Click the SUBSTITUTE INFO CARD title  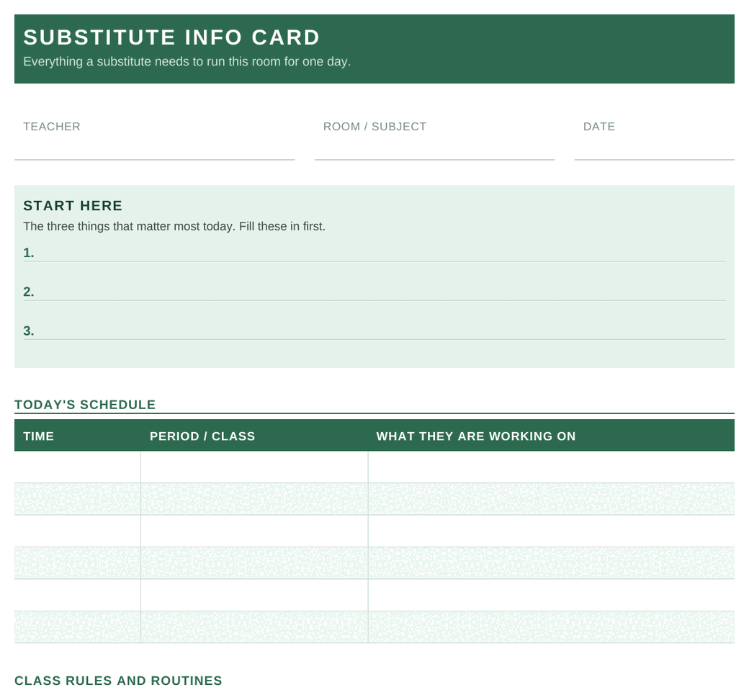[171, 37]
